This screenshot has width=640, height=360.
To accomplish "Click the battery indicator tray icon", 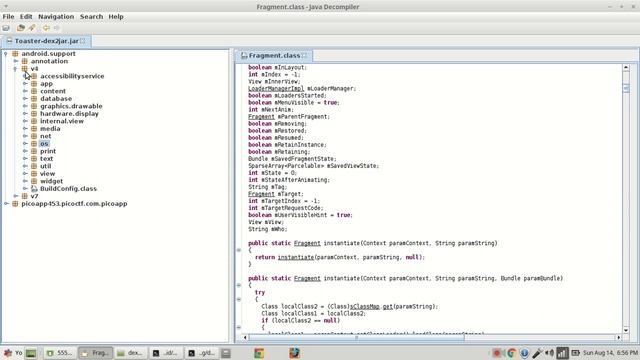I will [576, 353].
